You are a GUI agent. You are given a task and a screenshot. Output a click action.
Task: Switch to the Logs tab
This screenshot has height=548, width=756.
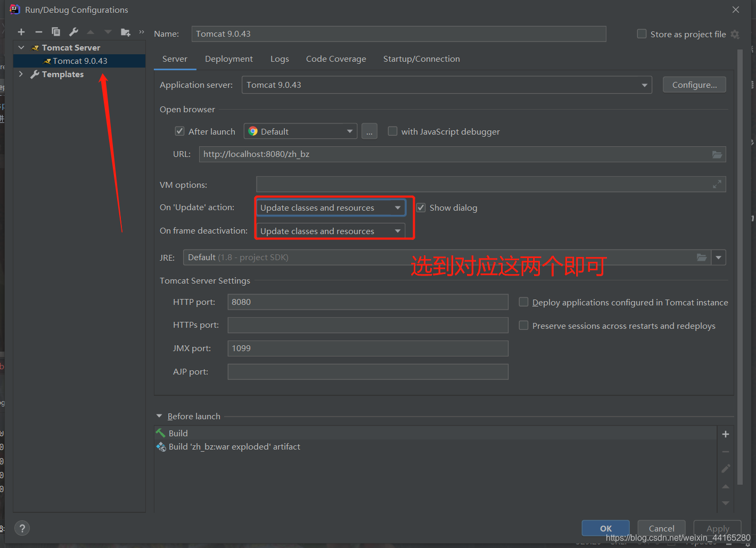coord(280,59)
